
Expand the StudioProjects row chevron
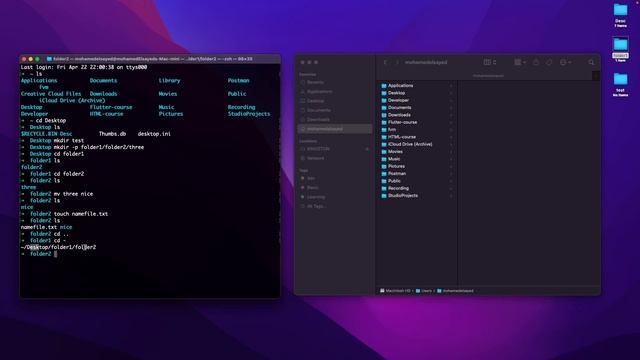pyautogui.click(x=451, y=196)
